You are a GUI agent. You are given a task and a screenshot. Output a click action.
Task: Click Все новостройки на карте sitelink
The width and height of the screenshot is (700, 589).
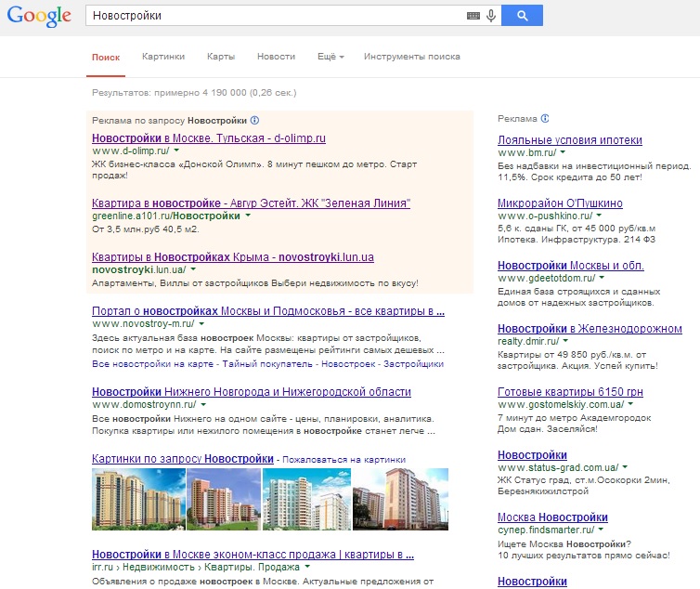[x=152, y=364]
